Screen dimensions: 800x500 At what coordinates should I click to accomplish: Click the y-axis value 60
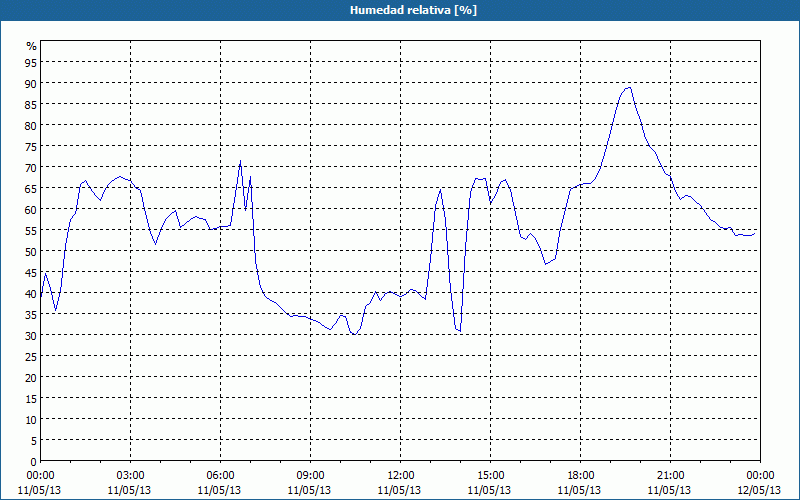(31, 209)
